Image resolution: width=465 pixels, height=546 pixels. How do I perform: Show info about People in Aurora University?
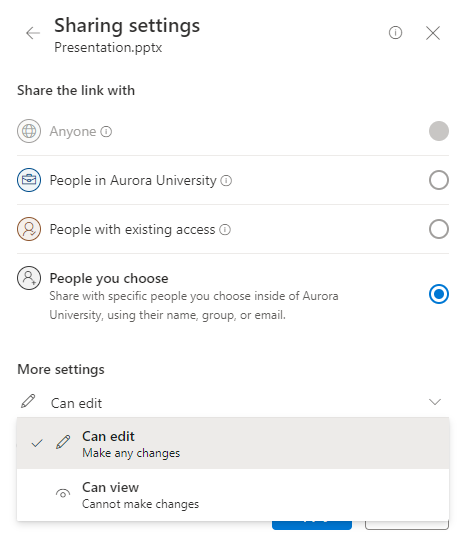pyautogui.click(x=226, y=181)
